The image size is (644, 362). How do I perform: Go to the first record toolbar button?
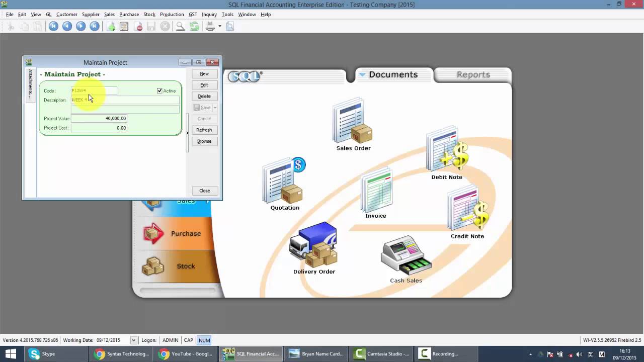click(53, 27)
